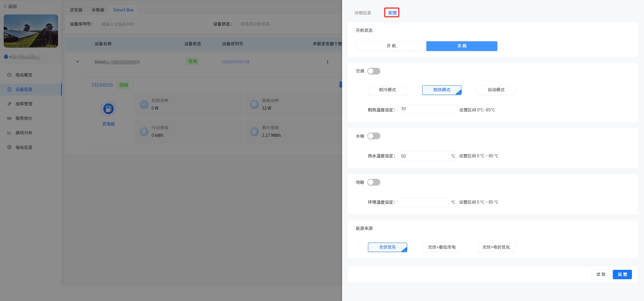Open report statistics sidebar icon
The image size is (644, 301).
(9, 118)
